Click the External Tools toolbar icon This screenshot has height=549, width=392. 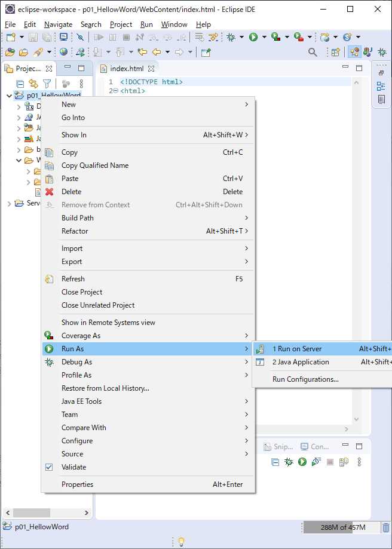(x=298, y=37)
